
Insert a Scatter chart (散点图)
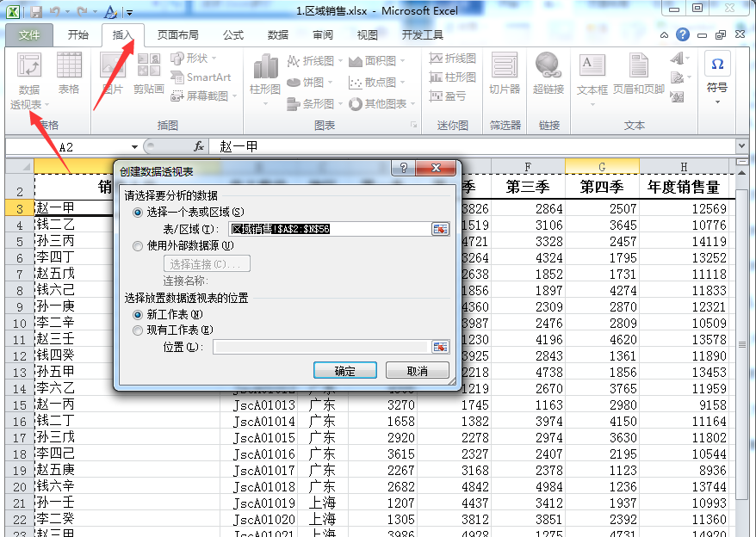coord(376,83)
